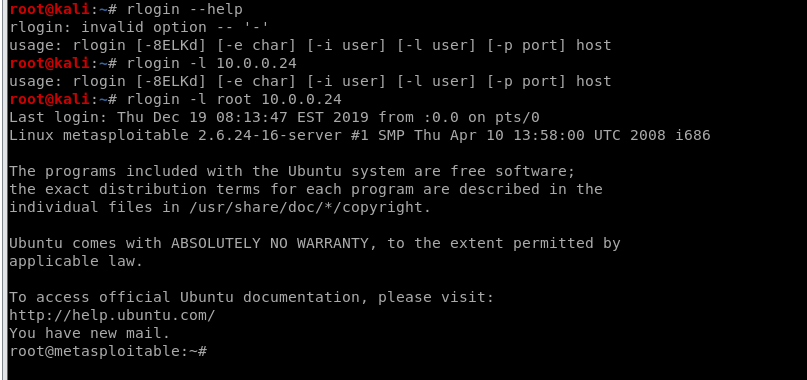
Task: Click the 'You have new mail.' message
Action: (90, 333)
